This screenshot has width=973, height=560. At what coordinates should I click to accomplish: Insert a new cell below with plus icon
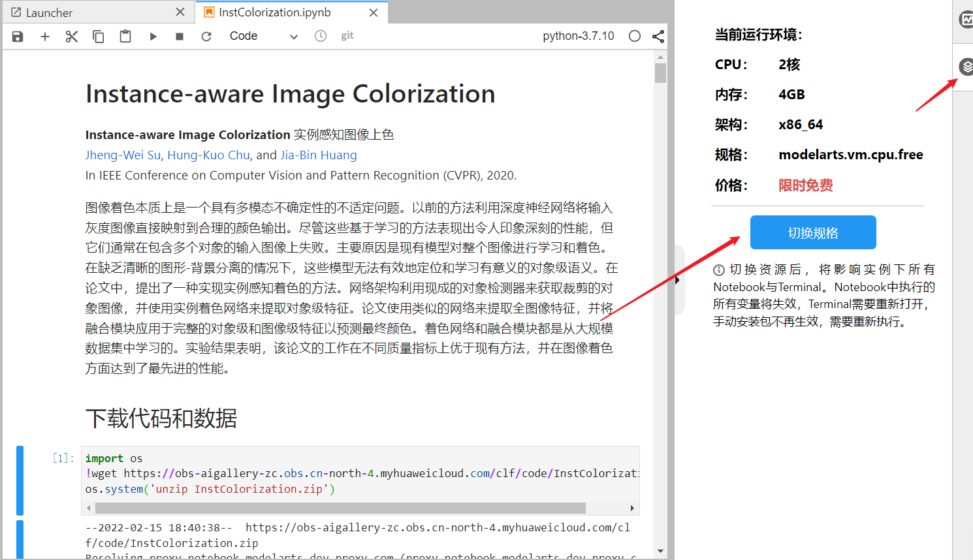click(x=45, y=37)
